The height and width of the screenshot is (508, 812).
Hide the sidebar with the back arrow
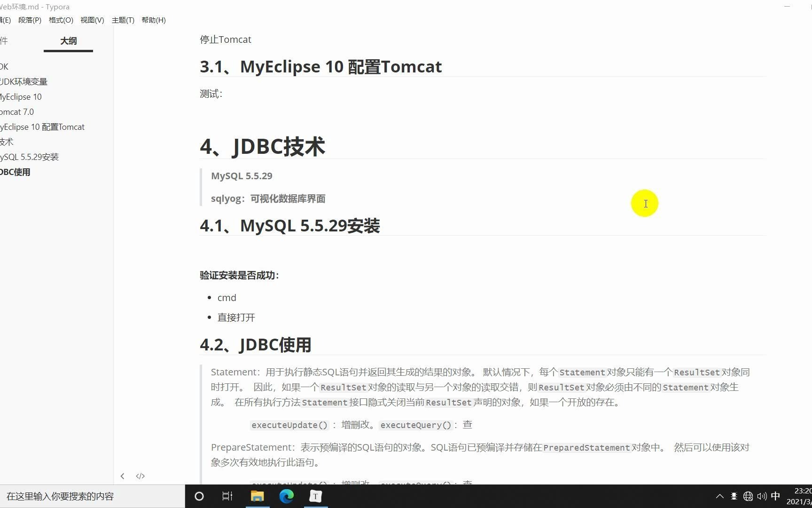click(123, 476)
